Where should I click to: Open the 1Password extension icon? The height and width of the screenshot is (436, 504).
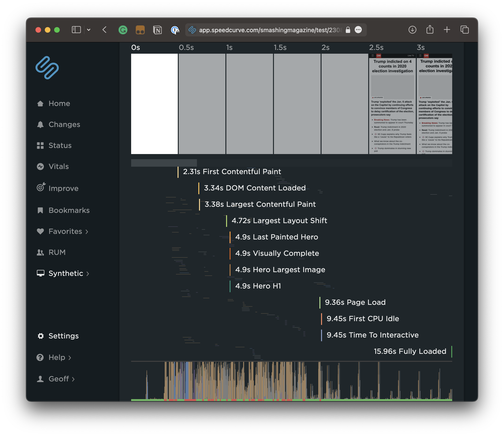175,30
